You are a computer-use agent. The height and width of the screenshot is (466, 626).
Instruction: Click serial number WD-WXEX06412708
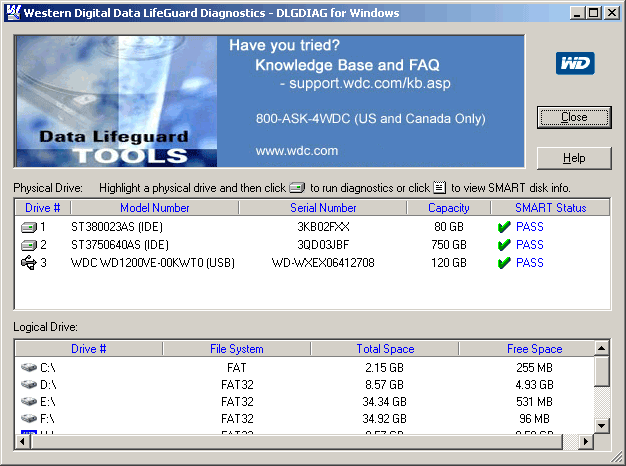coord(323,263)
